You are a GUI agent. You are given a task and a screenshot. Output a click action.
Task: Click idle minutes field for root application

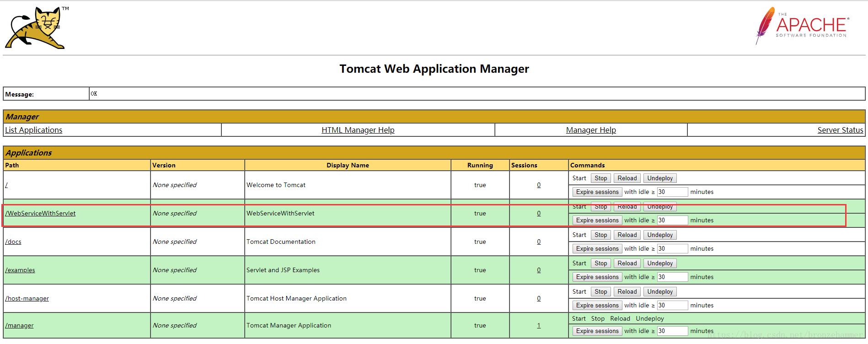coord(672,192)
